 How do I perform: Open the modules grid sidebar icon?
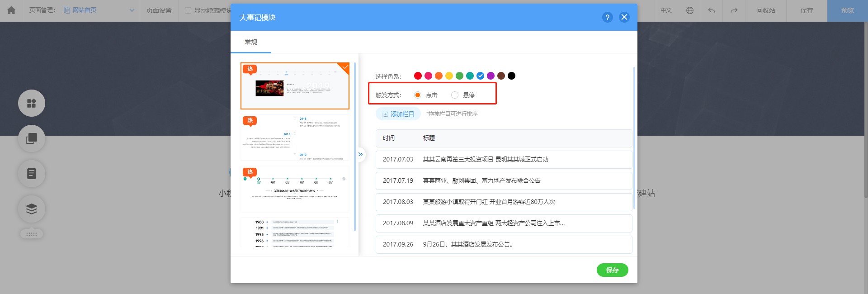point(32,103)
